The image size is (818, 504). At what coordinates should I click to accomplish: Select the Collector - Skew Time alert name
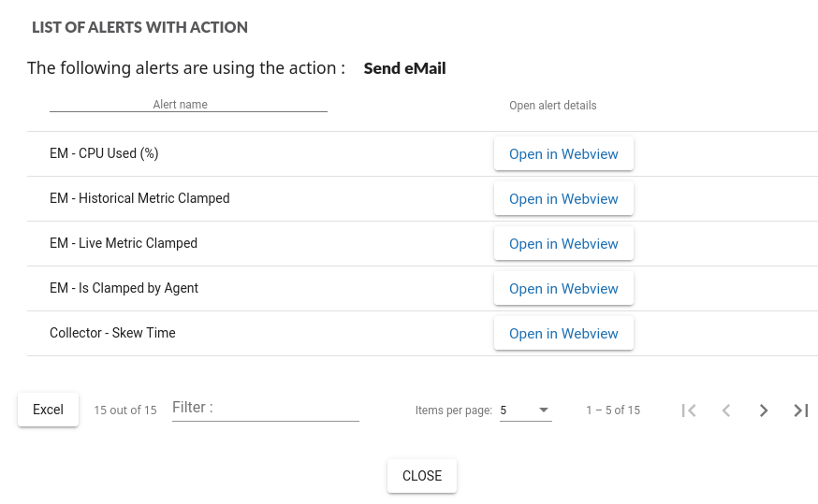pos(112,333)
